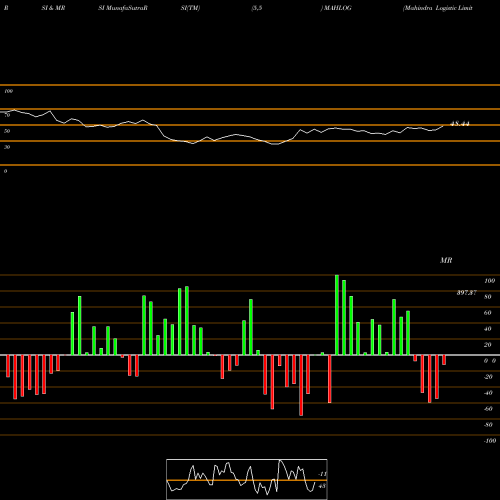500x500 pixels.
Task: Click the tallest green MR bar
Action: coord(337,315)
